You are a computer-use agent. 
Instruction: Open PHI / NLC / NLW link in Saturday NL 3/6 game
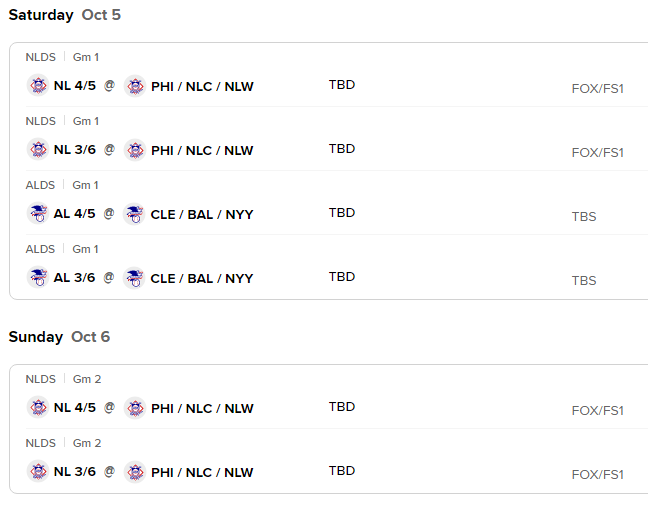[x=202, y=150]
